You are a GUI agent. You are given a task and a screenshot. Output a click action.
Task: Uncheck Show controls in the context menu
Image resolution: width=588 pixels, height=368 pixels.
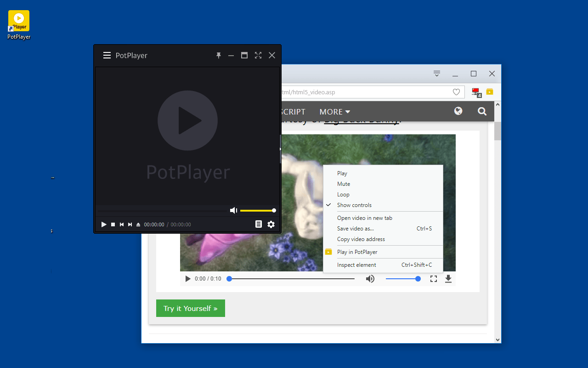(354, 205)
